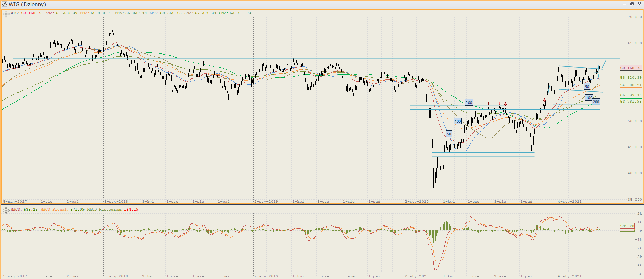
Task: Select the lone red arrow on the late-2020 rally
Action: click(x=545, y=100)
